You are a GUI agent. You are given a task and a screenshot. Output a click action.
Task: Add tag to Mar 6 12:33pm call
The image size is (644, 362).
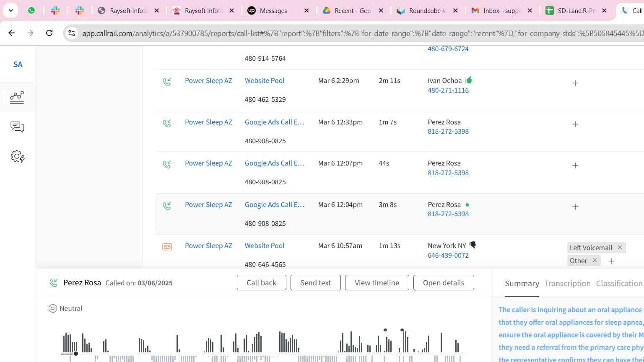575,124
